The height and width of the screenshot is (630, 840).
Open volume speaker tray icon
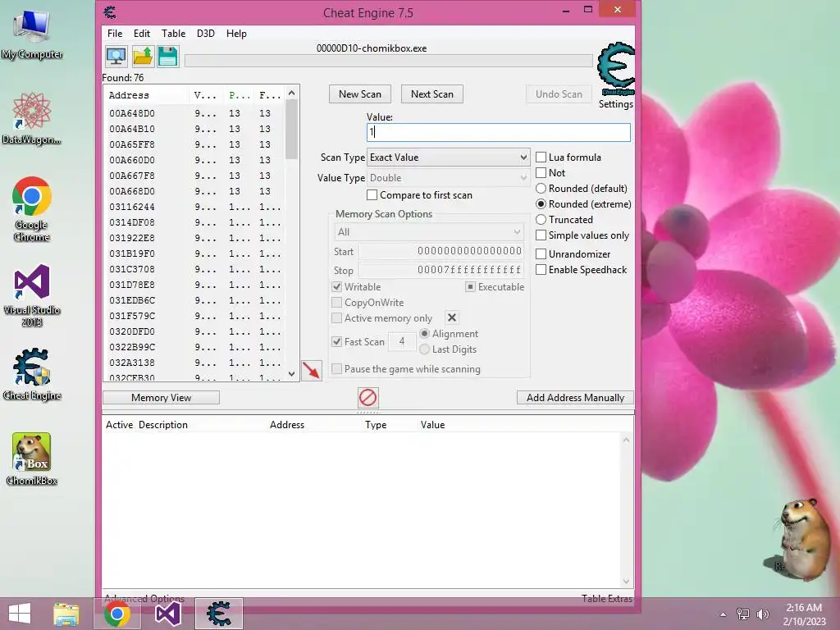pyautogui.click(x=762, y=614)
